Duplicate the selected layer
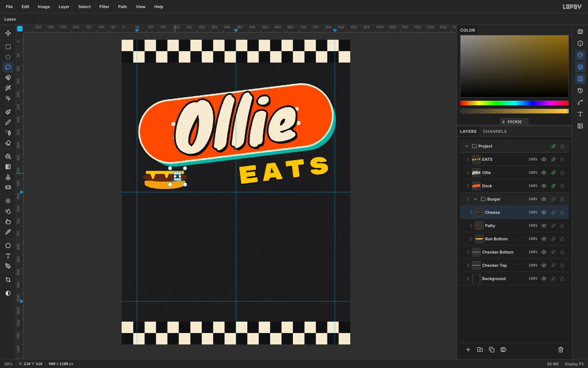This screenshot has height=368, width=588. click(492, 350)
